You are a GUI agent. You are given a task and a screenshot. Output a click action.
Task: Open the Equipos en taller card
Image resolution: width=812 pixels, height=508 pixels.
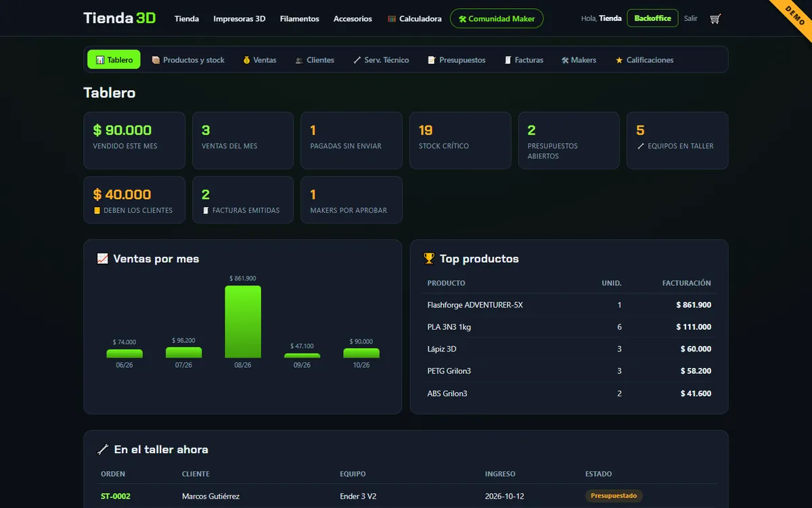pyautogui.click(x=677, y=140)
